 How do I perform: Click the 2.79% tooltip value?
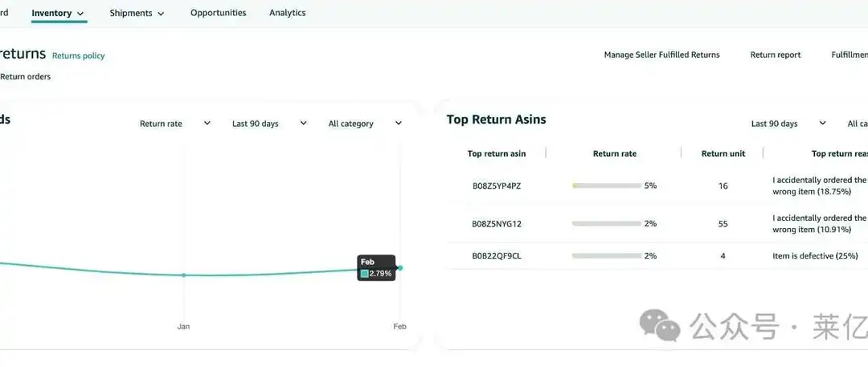380,274
